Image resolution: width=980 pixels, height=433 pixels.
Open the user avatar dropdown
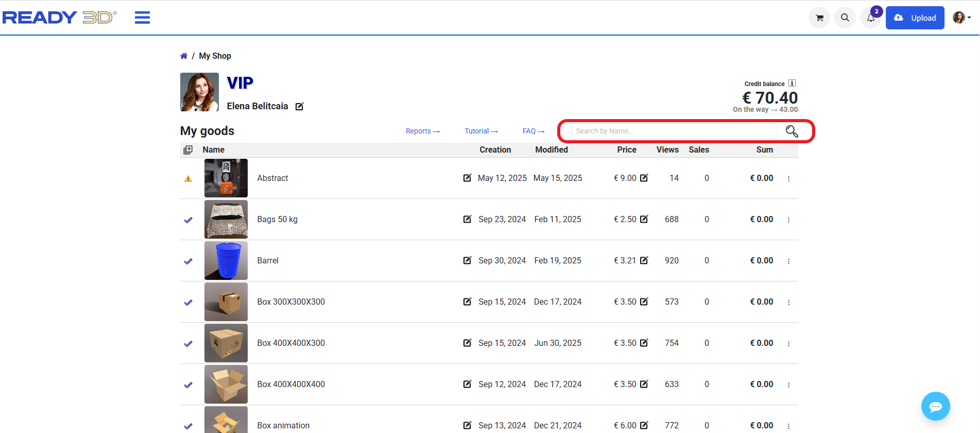pos(961,18)
